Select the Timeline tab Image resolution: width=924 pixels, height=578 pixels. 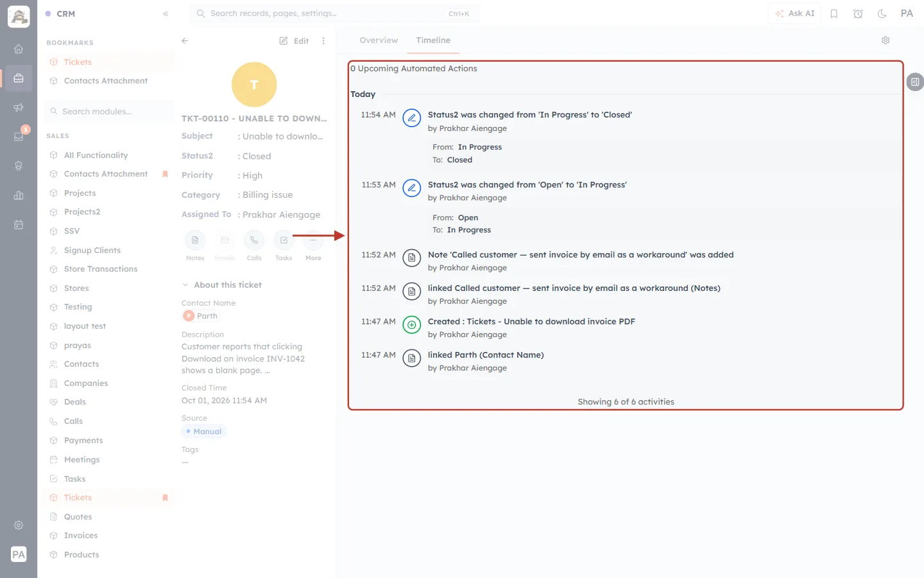point(433,40)
